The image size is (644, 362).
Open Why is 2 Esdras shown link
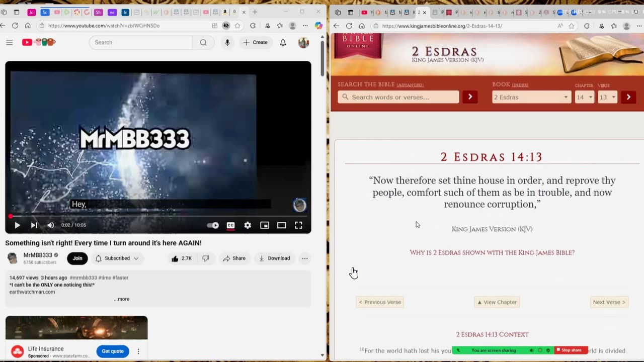click(492, 252)
